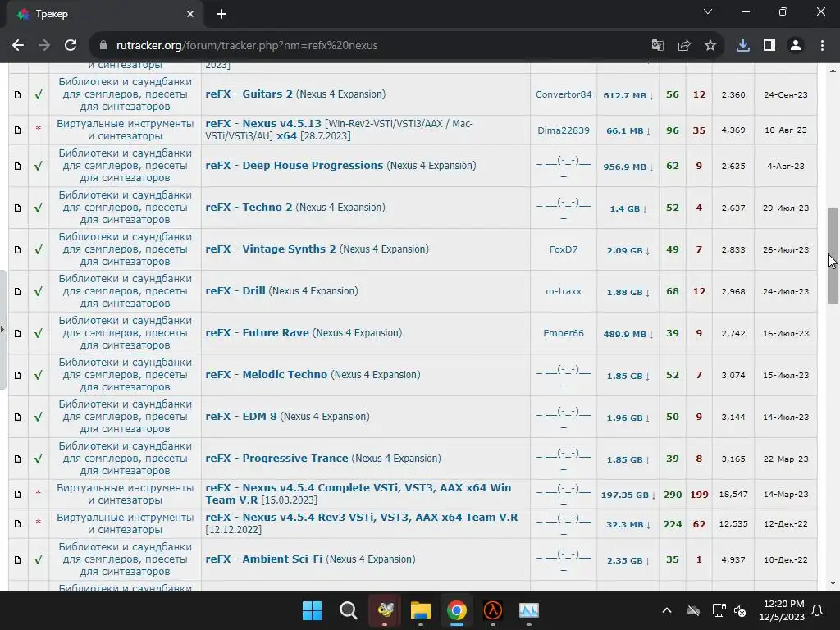Open Chrome three-dot menu
This screenshot has width=840, height=630.
pyautogui.click(x=822, y=46)
